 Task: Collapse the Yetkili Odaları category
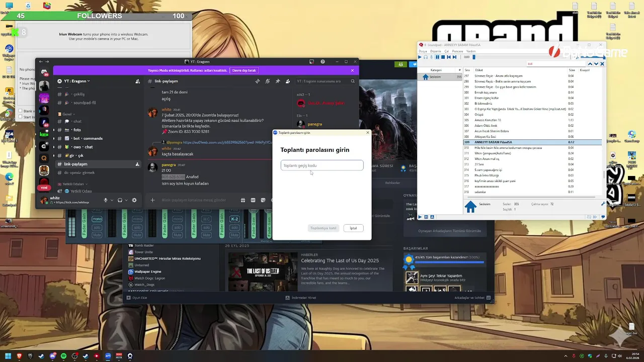click(73, 184)
